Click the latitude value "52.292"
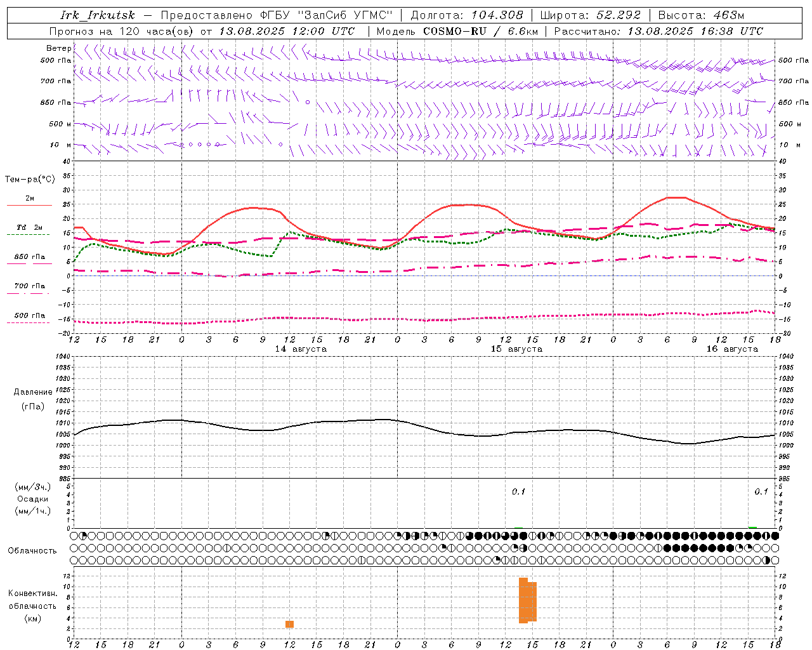The image size is (812, 650). coord(619,15)
